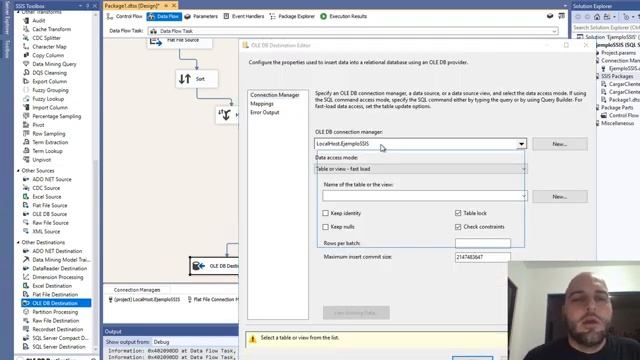Select the LocalHost.EjemploSSIS connection manager
The height and width of the screenshot is (360, 640).
click(144, 300)
